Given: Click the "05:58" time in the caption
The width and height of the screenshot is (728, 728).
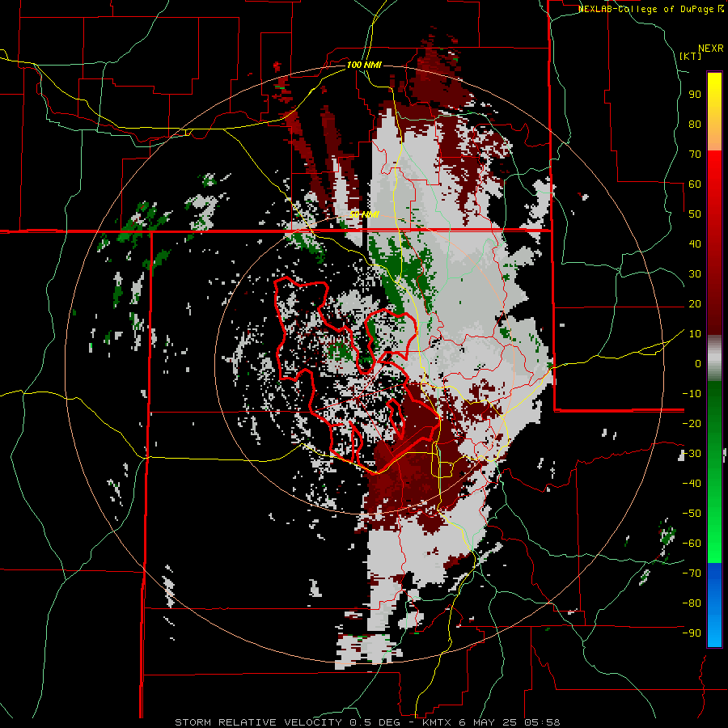Looking at the screenshot, I should click(540, 722).
